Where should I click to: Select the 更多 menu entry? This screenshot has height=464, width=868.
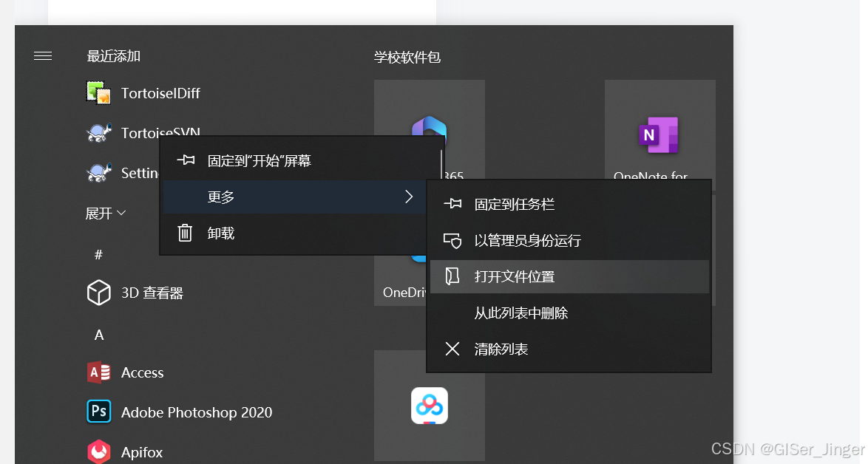click(x=295, y=197)
